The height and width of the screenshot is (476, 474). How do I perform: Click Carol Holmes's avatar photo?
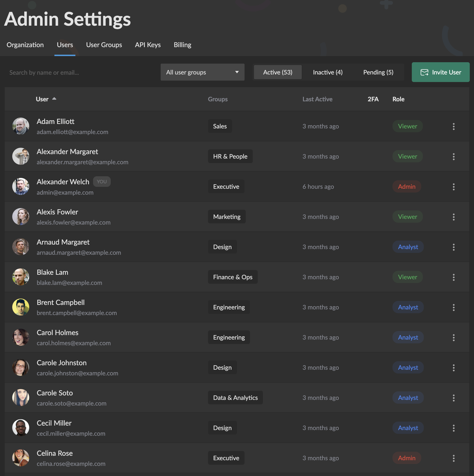[21, 337]
